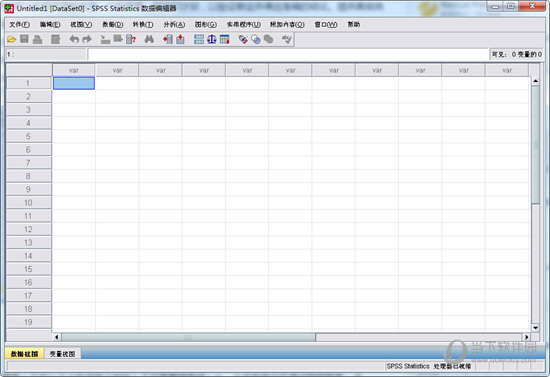550x377 pixels.
Task: Click the Go to case icon
Action: pyautogui.click(x=105, y=39)
